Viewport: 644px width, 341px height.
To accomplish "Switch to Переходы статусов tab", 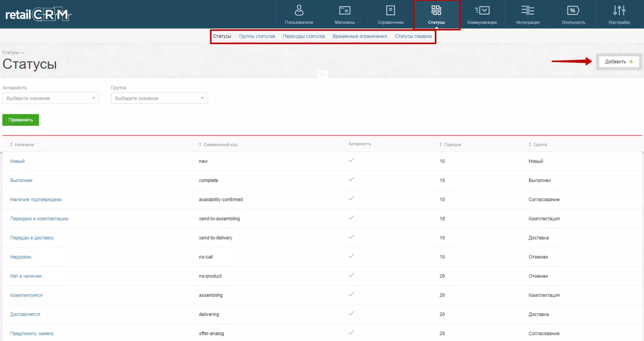I will [304, 36].
